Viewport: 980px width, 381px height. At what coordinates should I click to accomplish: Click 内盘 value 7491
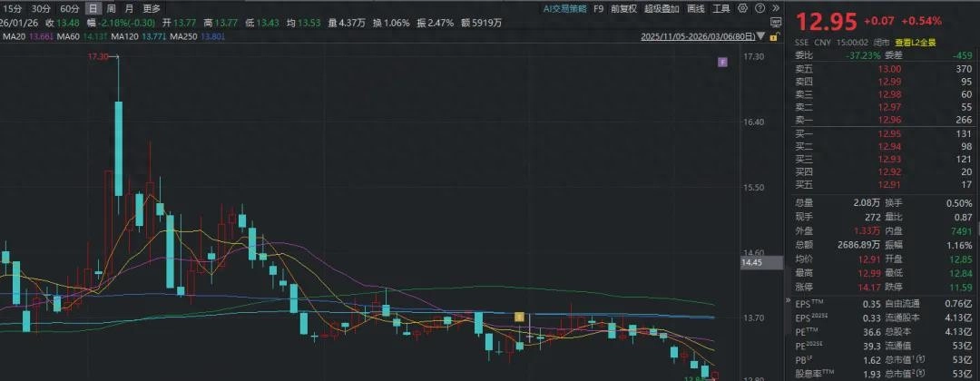coord(963,231)
